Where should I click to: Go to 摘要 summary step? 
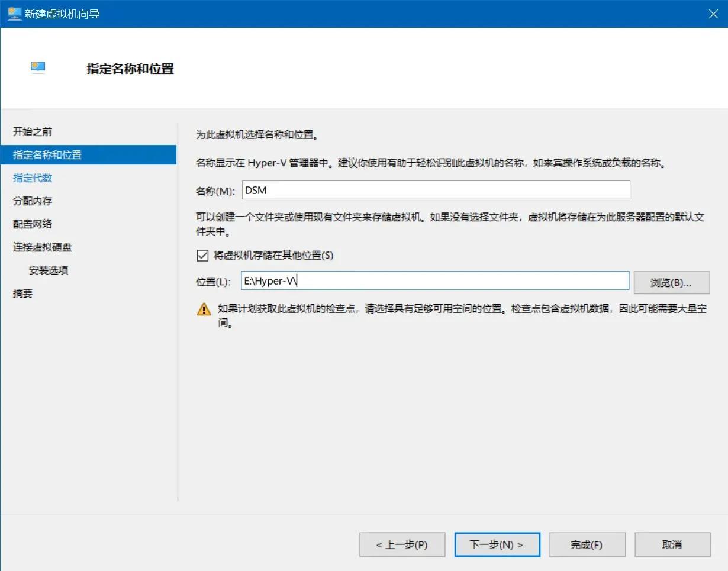tap(23, 293)
